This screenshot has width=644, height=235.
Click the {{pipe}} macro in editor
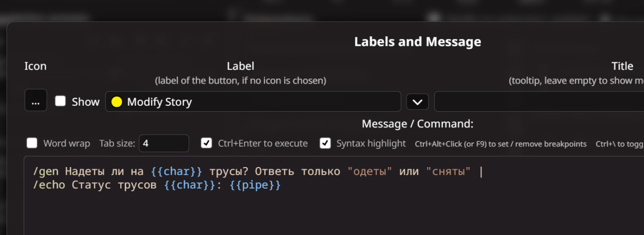[255, 185]
